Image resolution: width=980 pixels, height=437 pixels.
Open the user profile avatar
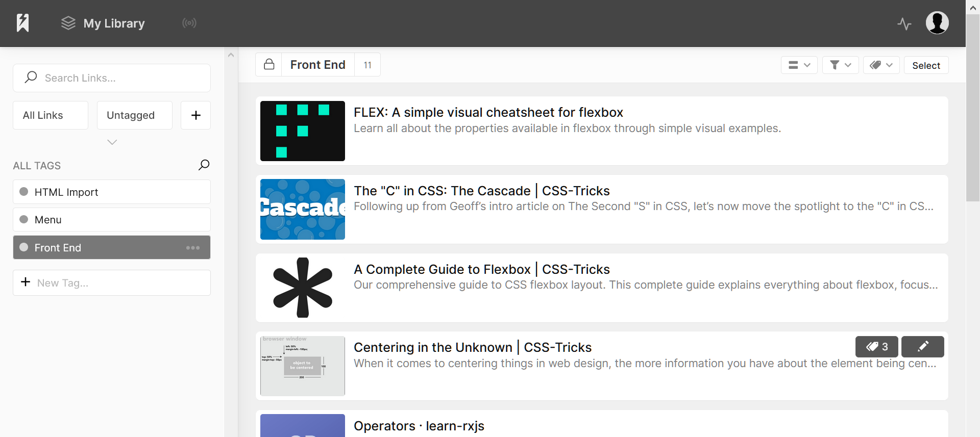937,23
